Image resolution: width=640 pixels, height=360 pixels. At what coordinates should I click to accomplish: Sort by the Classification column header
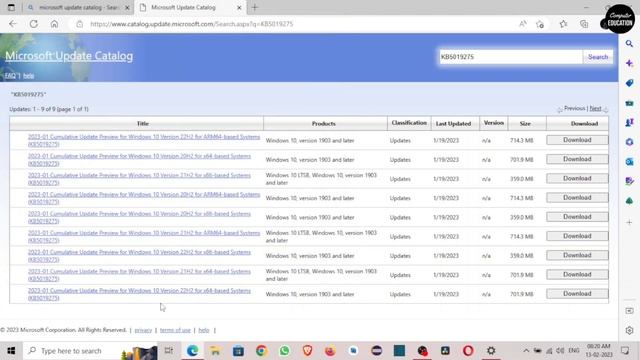[409, 123]
